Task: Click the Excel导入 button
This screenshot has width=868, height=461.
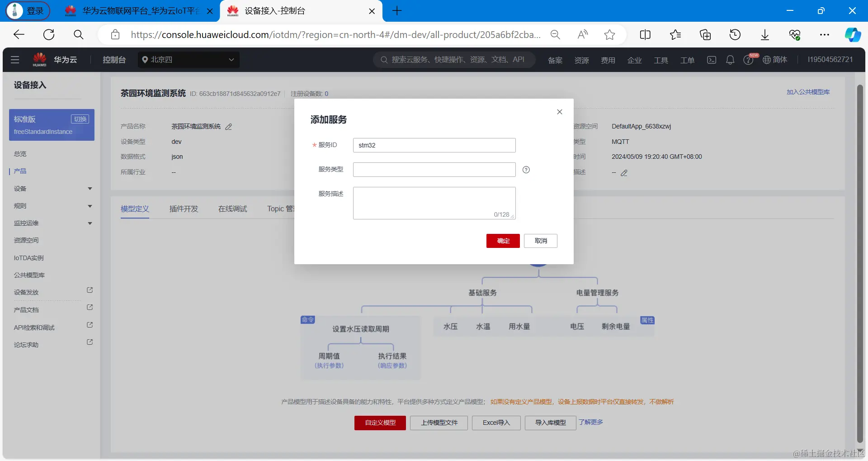Action: [x=496, y=423]
